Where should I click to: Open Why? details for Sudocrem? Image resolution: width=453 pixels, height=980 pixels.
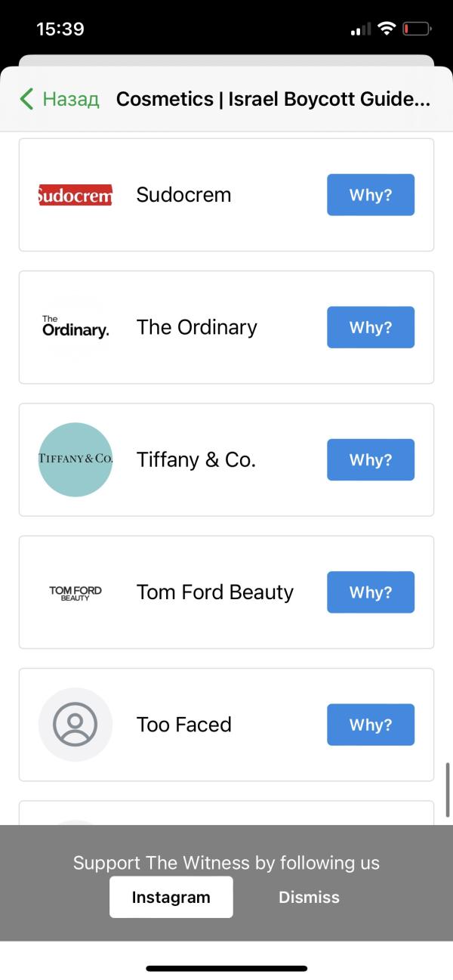(x=370, y=195)
